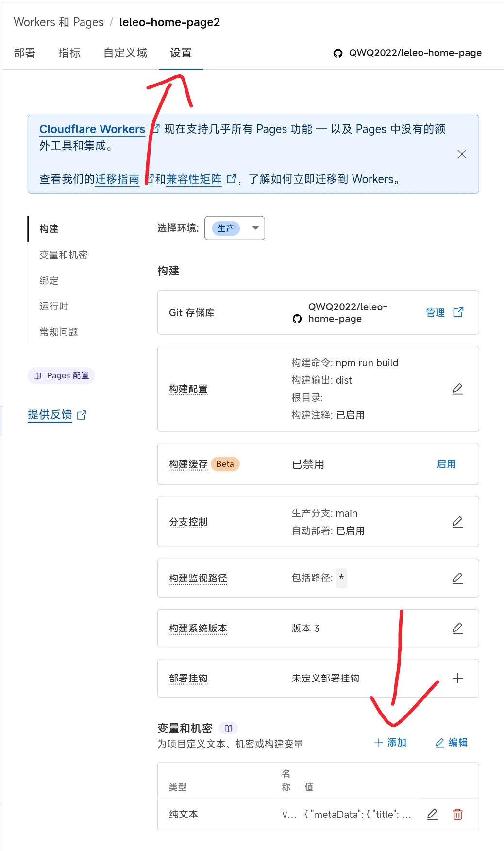Click the 包括路径 asterisk value
This screenshot has height=851, width=504.
(x=341, y=578)
